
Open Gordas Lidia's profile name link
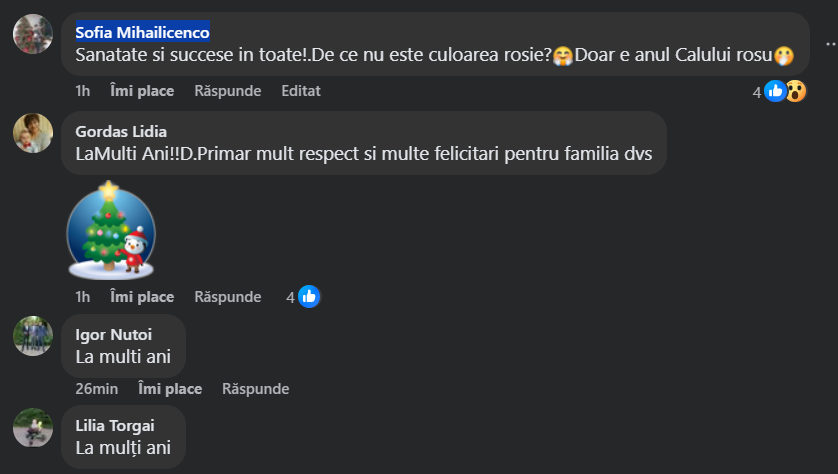tap(121, 131)
